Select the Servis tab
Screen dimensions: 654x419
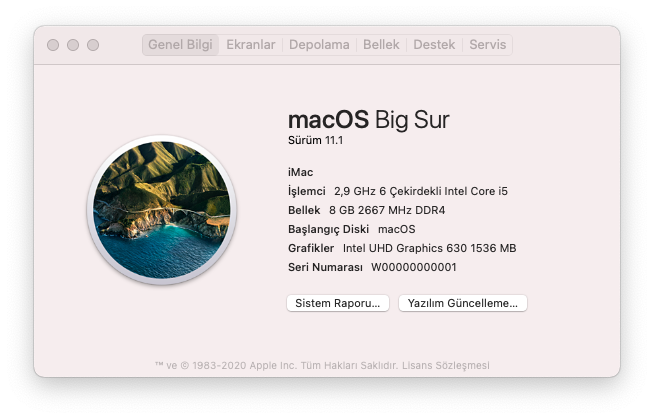pyautogui.click(x=488, y=45)
